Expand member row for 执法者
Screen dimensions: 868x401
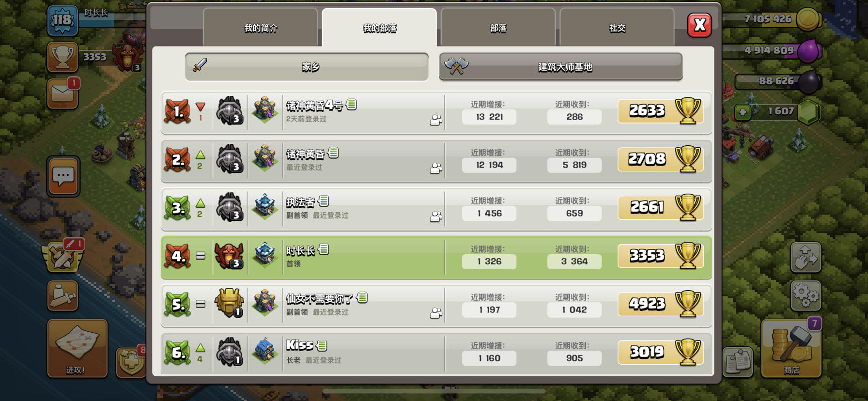436,208
